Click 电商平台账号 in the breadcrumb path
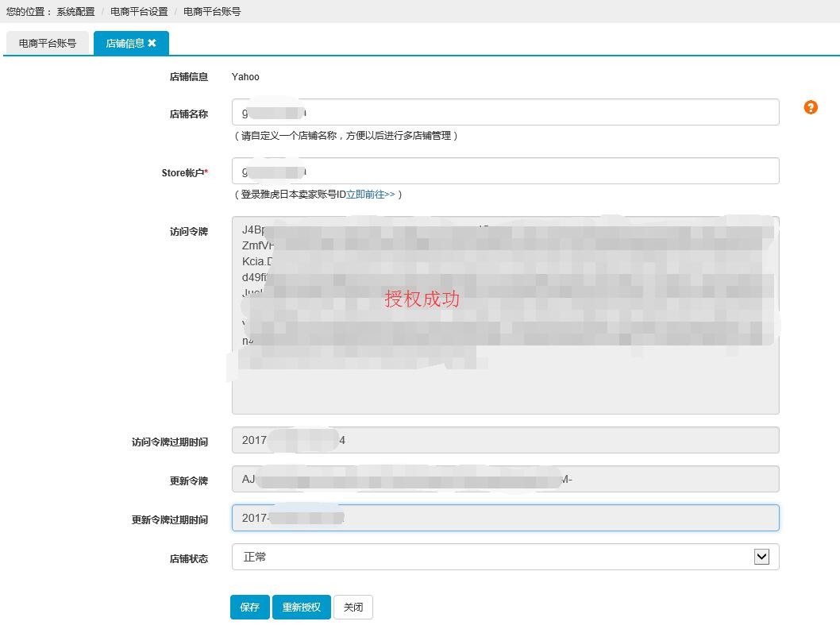Image resolution: width=840 pixels, height=629 pixels. pyautogui.click(x=212, y=12)
